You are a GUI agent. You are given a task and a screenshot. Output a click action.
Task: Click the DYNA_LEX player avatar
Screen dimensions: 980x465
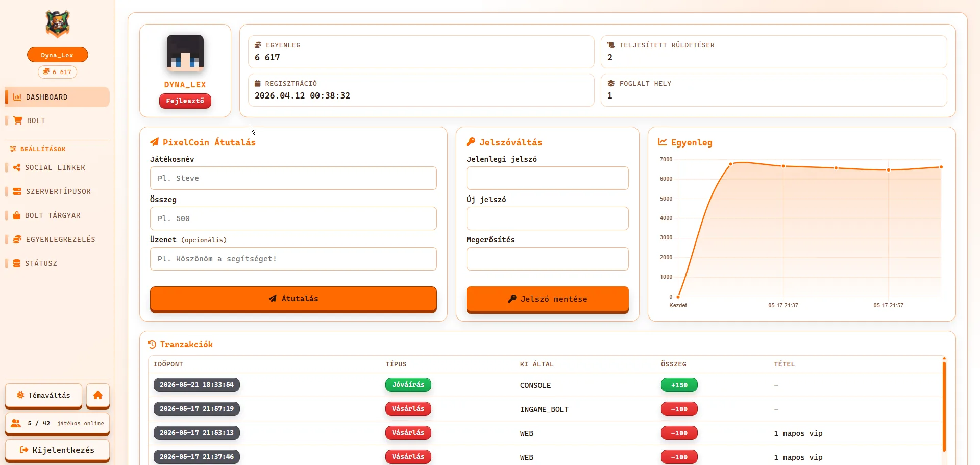coord(185,53)
